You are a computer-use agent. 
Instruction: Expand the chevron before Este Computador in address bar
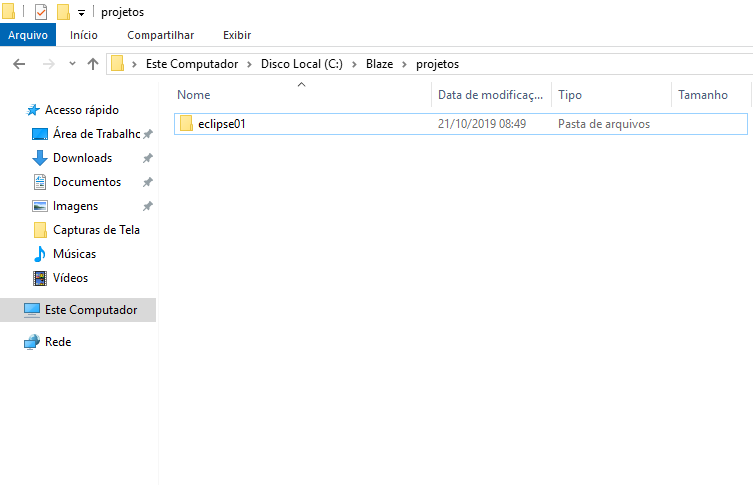point(134,64)
